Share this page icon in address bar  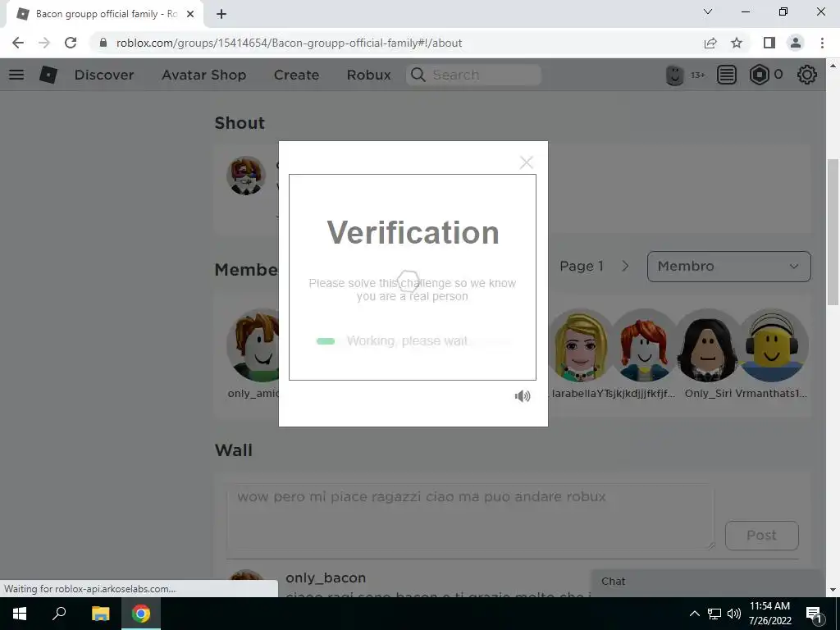(710, 43)
